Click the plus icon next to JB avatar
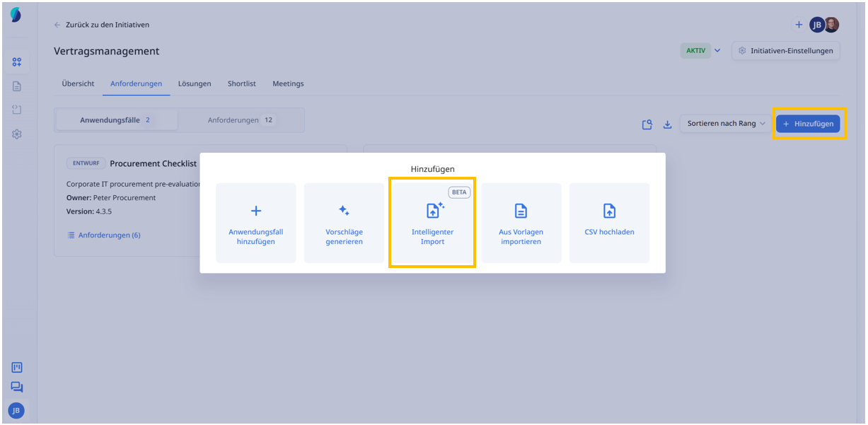868x425 pixels. tap(799, 25)
